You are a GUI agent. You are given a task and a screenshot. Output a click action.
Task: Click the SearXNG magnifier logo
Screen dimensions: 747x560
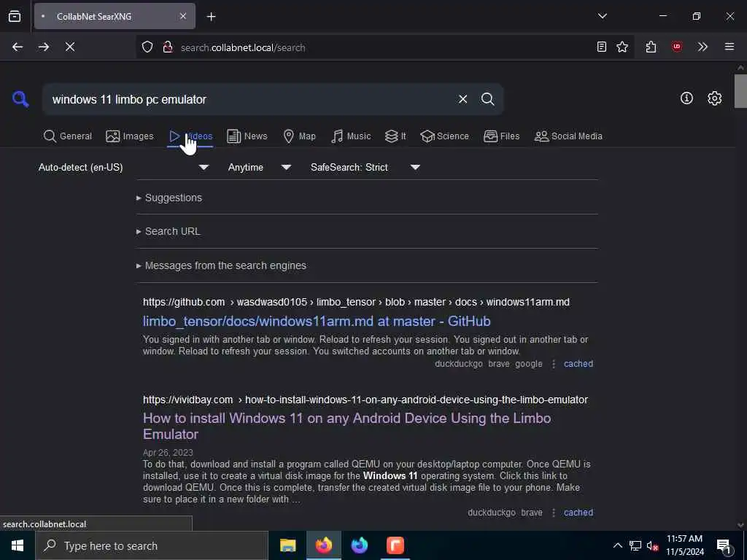[x=20, y=99]
